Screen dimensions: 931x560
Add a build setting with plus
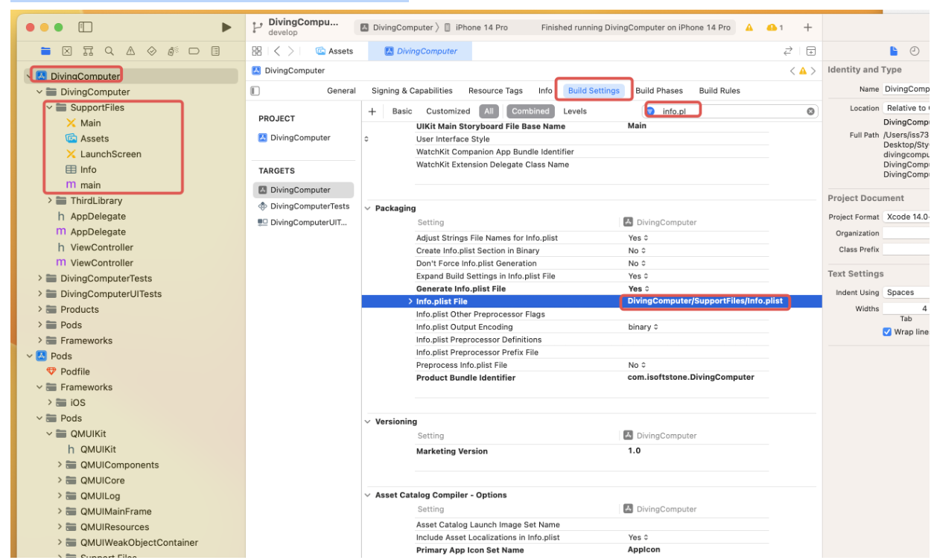tap(372, 111)
